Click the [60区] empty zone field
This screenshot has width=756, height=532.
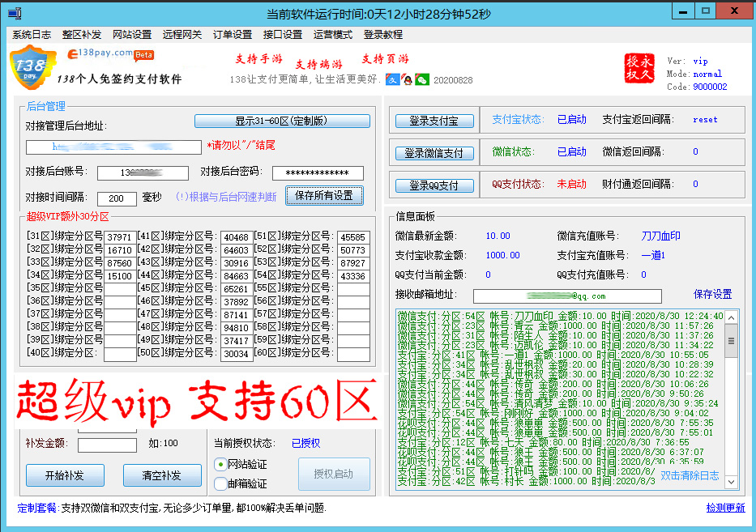click(353, 354)
